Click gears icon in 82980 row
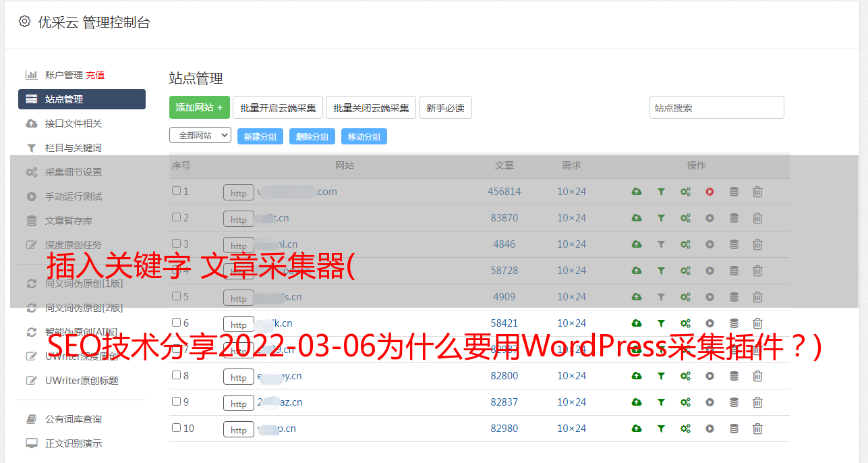 [685, 429]
